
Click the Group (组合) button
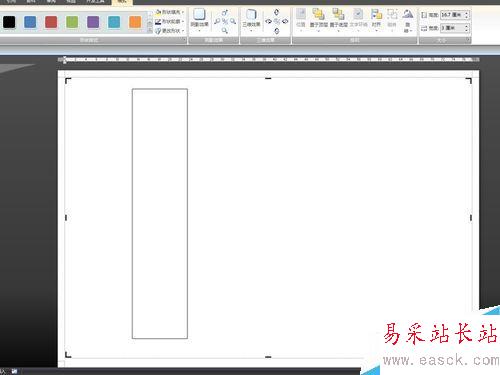point(392,19)
